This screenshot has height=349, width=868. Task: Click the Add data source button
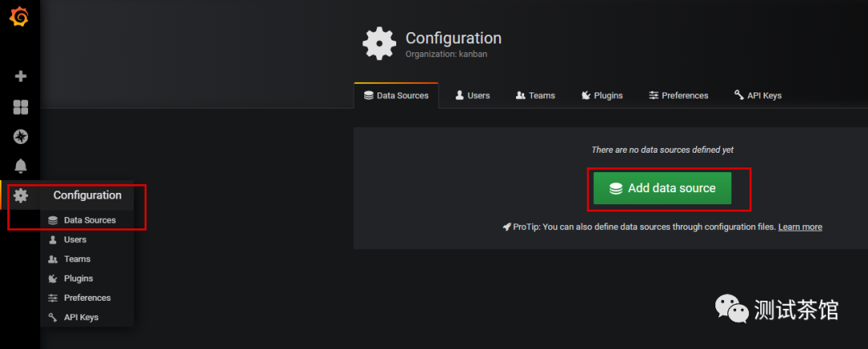pyautogui.click(x=662, y=188)
